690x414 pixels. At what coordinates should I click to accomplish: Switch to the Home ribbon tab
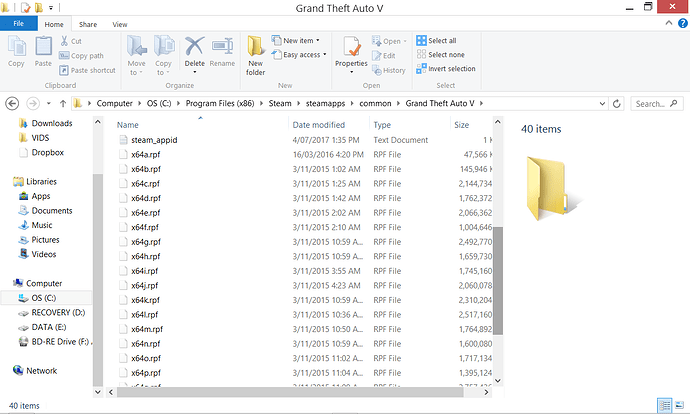(54, 24)
